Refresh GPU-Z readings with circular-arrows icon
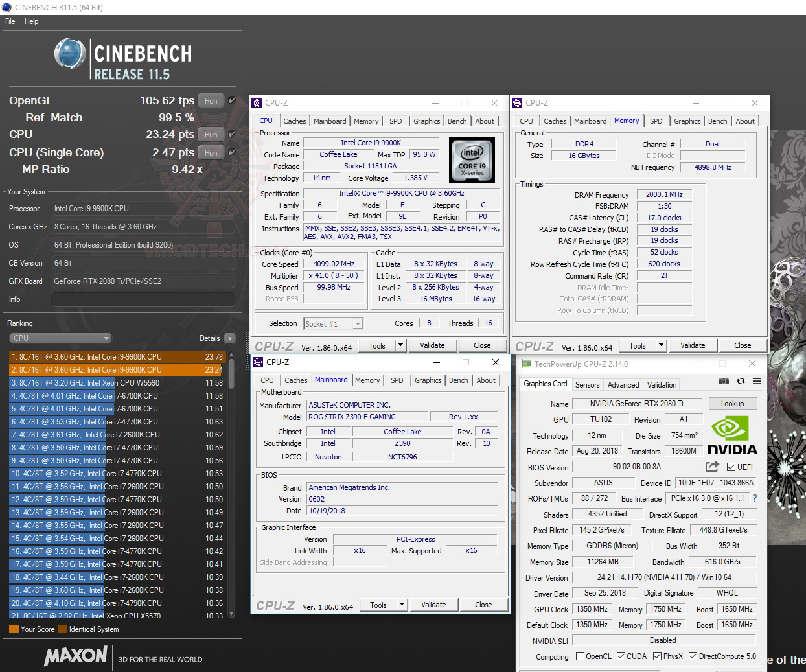 point(740,382)
